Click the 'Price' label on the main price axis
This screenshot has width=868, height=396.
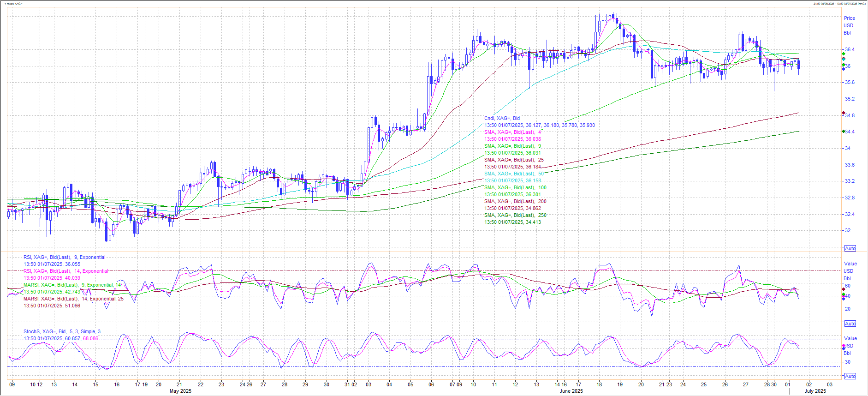coord(849,18)
